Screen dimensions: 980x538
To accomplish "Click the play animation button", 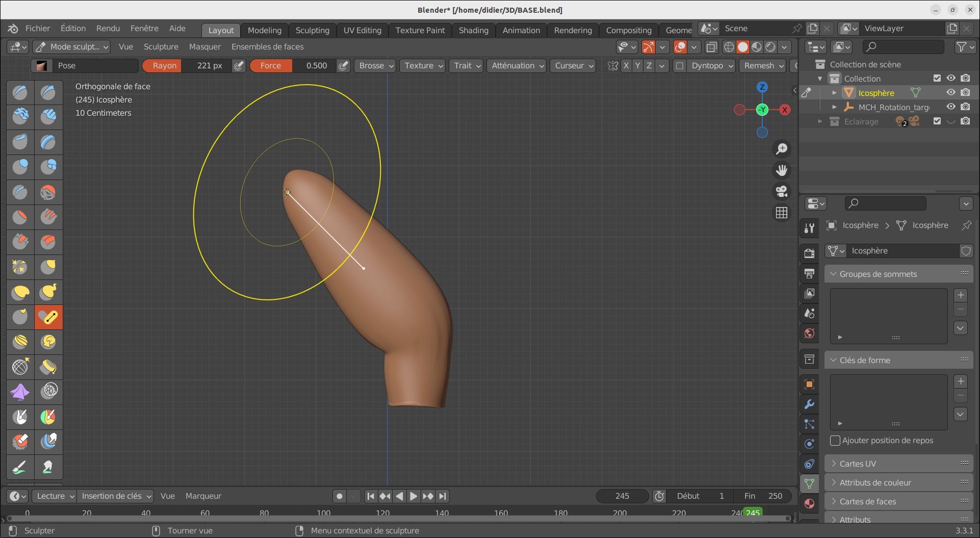I will (414, 496).
